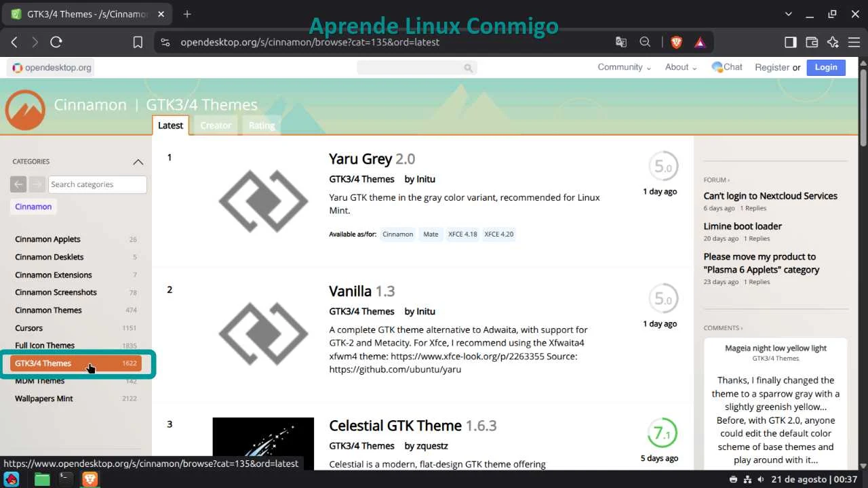Open the Limine boot loader forum post

[x=743, y=226]
